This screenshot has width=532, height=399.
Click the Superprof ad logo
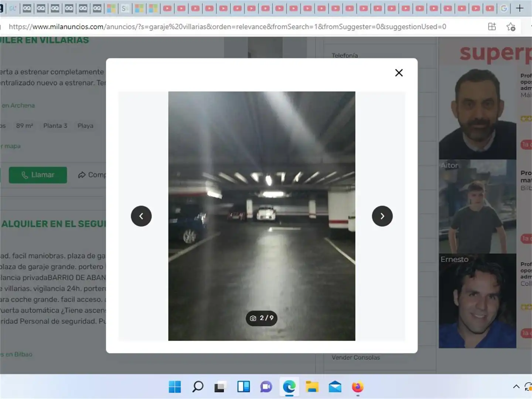(x=495, y=54)
